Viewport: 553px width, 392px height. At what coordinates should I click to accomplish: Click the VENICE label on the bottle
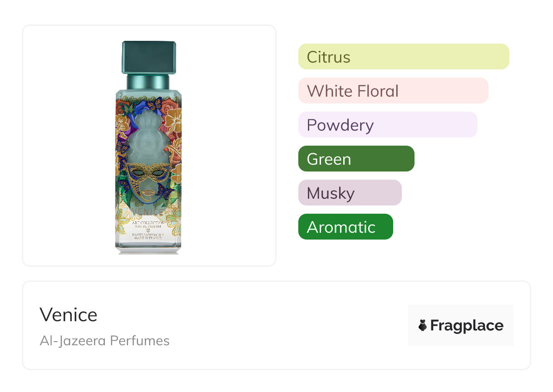click(148, 211)
